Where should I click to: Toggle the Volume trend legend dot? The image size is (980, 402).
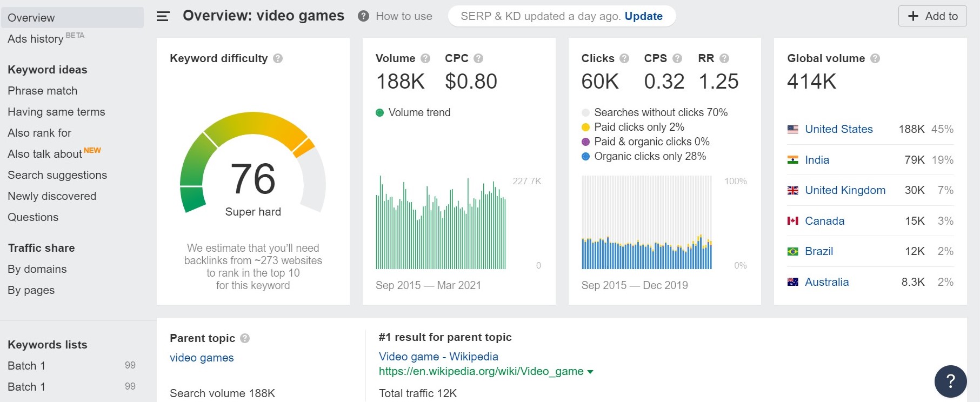pos(379,112)
